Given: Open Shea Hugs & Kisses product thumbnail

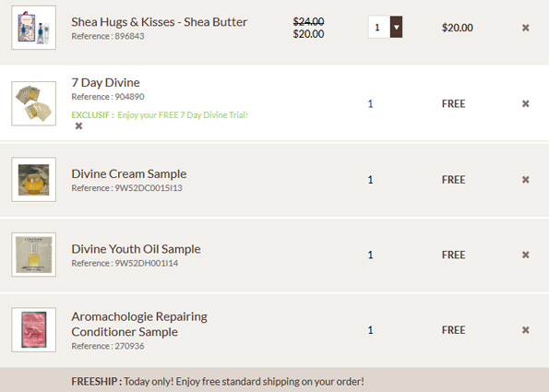Looking at the screenshot, I should pyautogui.click(x=33, y=28).
